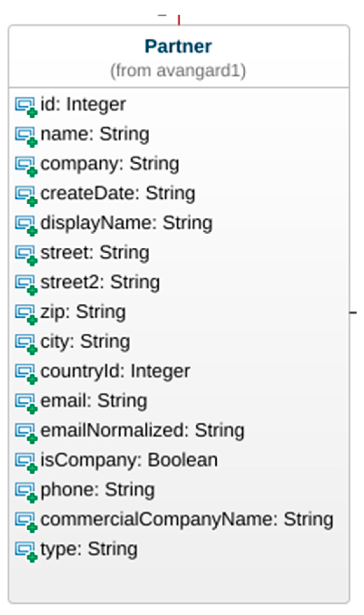Click the attribute icon beside id

point(26,106)
